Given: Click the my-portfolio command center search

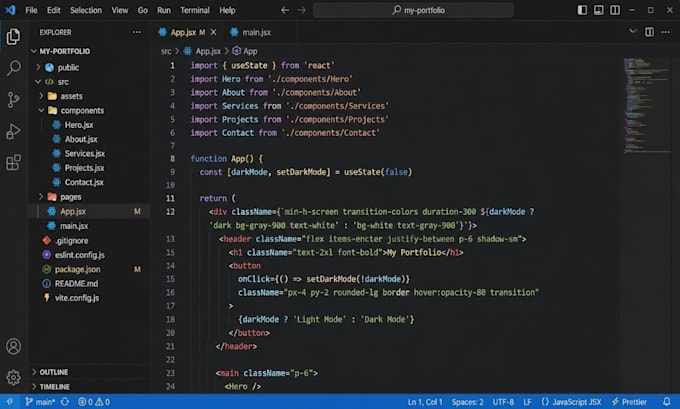Looking at the screenshot, I should (413, 10).
